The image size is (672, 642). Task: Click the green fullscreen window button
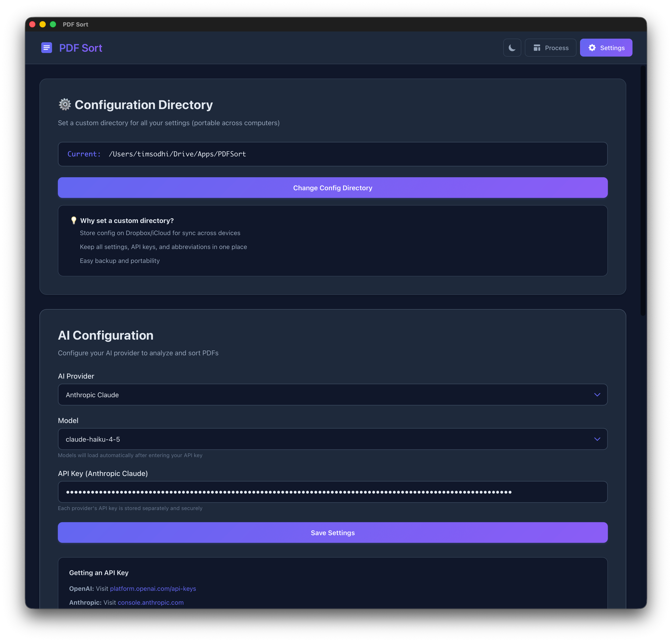(53, 24)
